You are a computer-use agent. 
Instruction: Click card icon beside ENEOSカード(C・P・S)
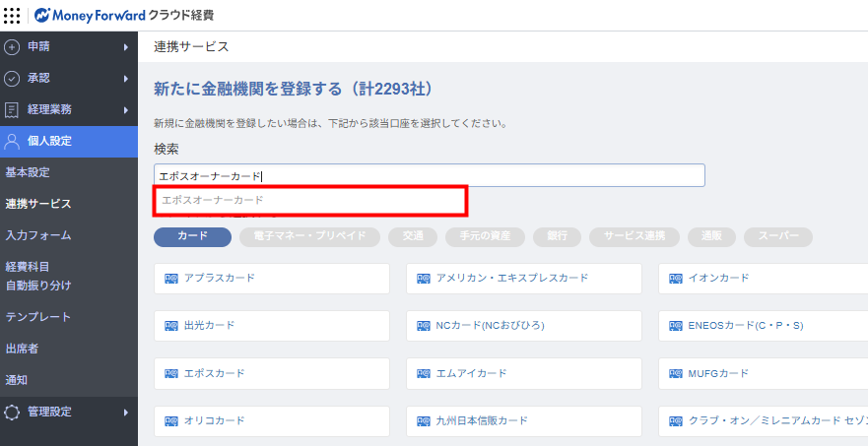(x=675, y=326)
